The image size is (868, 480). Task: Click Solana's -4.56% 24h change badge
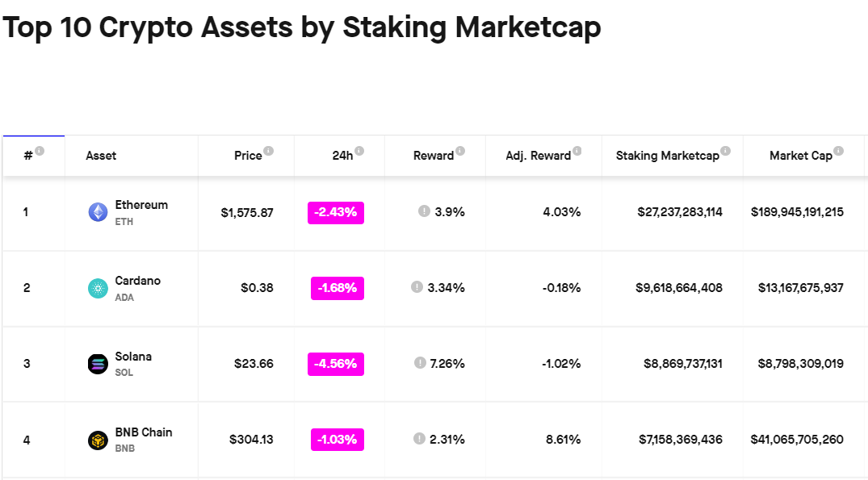click(x=336, y=364)
